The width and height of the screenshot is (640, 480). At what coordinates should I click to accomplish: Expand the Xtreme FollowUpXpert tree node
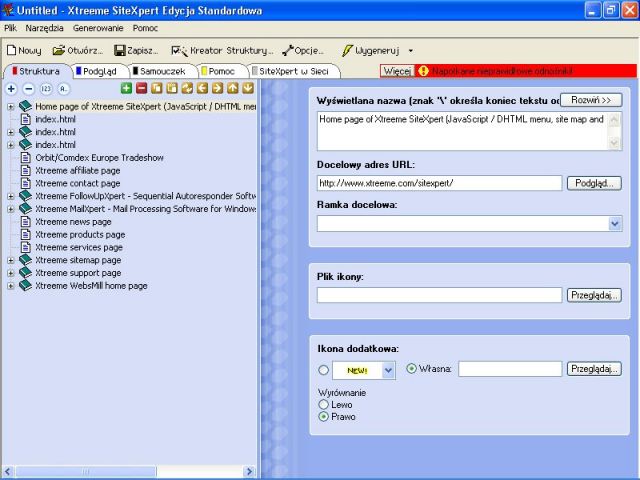(x=11, y=196)
